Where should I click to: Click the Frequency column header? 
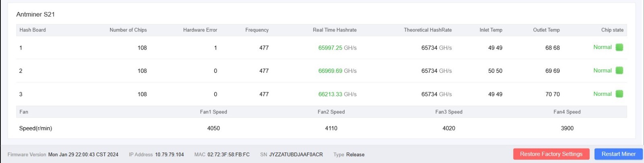[x=257, y=30]
